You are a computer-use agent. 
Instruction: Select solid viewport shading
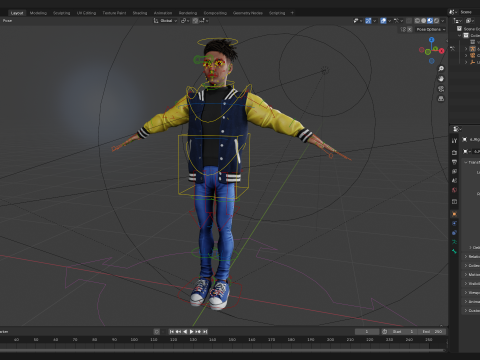(x=424, y=21)
